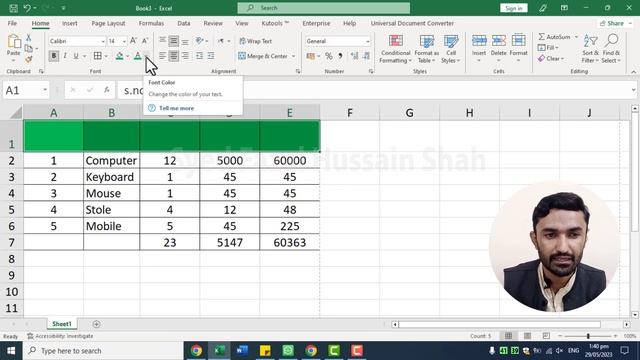Decrease font size with the smaller A icon
The image size is (640, 360).
pyautogui.click(x=144, y=41)
